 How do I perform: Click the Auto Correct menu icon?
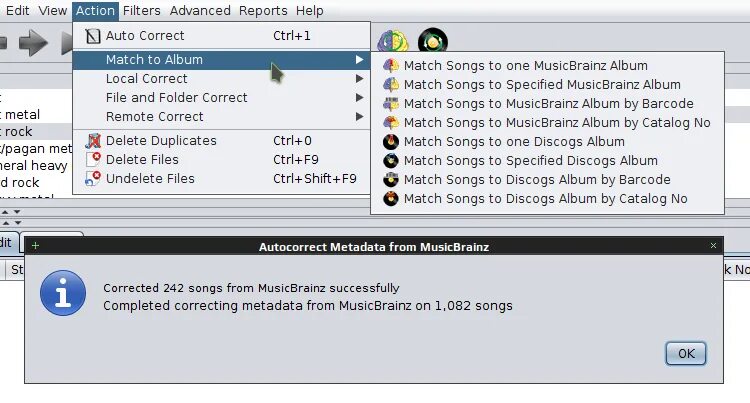93,36
